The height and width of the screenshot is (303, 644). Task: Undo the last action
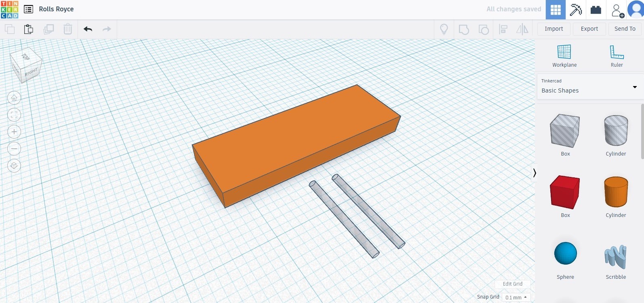(88, 29)
